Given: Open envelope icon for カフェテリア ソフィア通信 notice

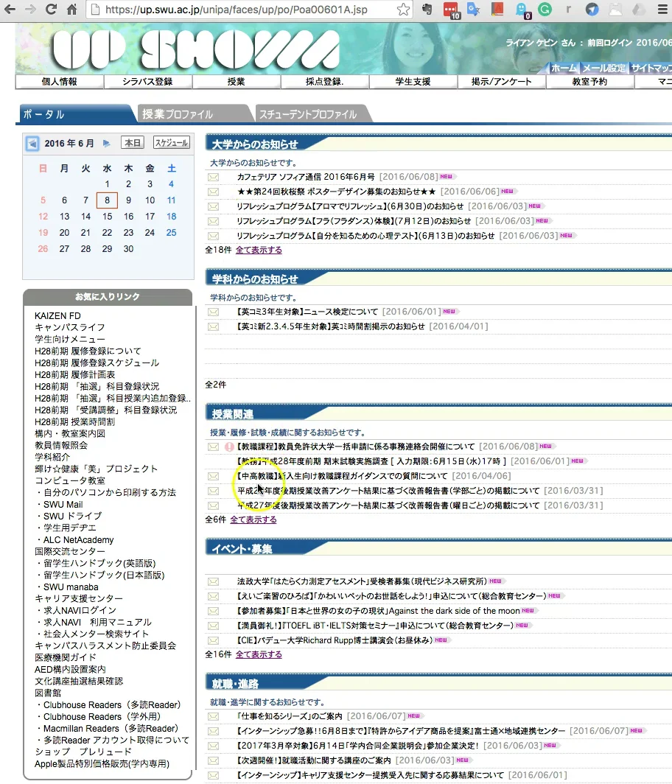Looking at the screenshot, I should pyautogui.click(x=214, y=177).
